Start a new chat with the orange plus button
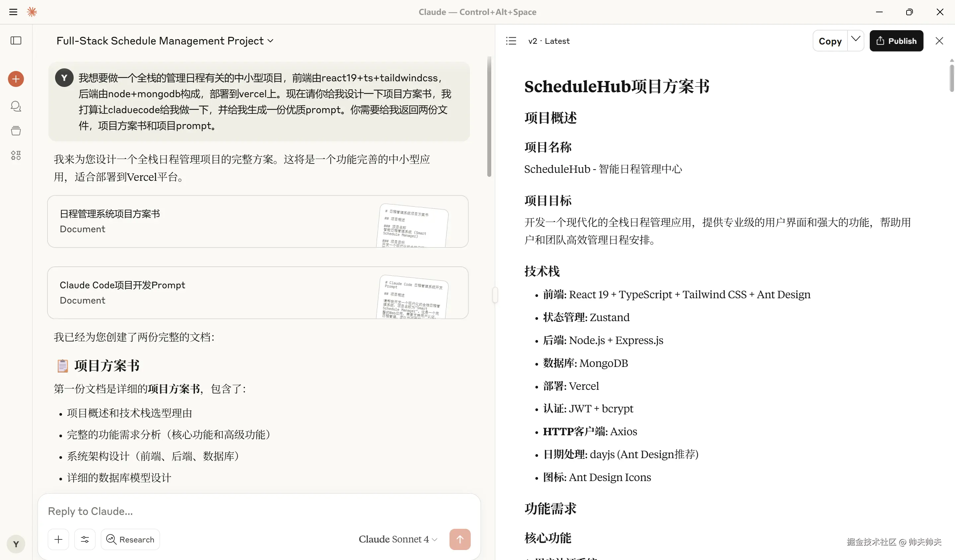The width and height of the screenshot is (955, 560). [x=16, y=79]
